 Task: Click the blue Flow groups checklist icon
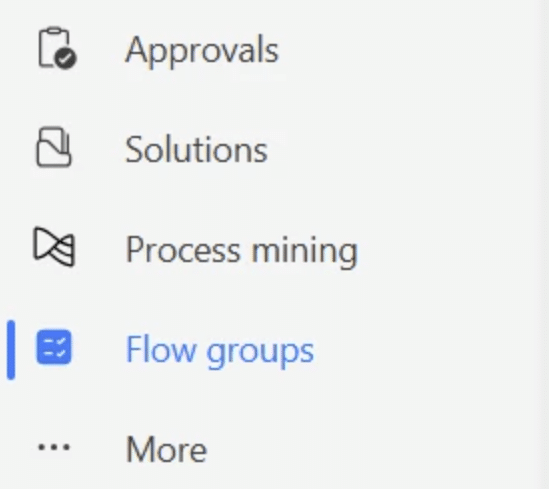click(x=54, y=347)
